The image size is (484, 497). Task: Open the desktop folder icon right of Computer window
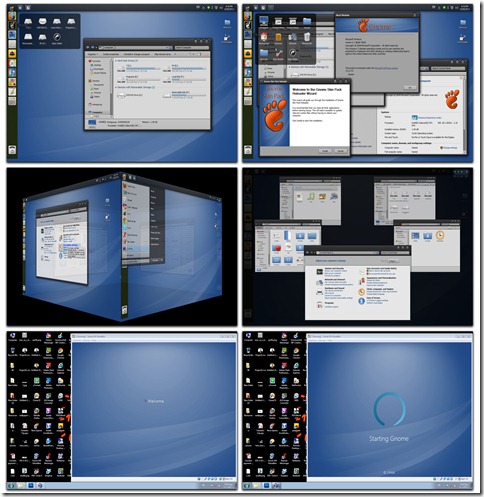227,23
